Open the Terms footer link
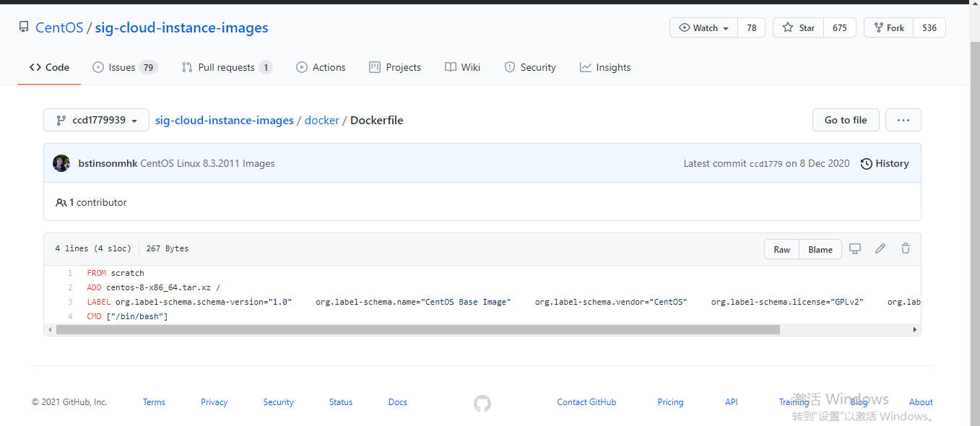The height and width of the screenshot is (426, 980). click(154, 402)
